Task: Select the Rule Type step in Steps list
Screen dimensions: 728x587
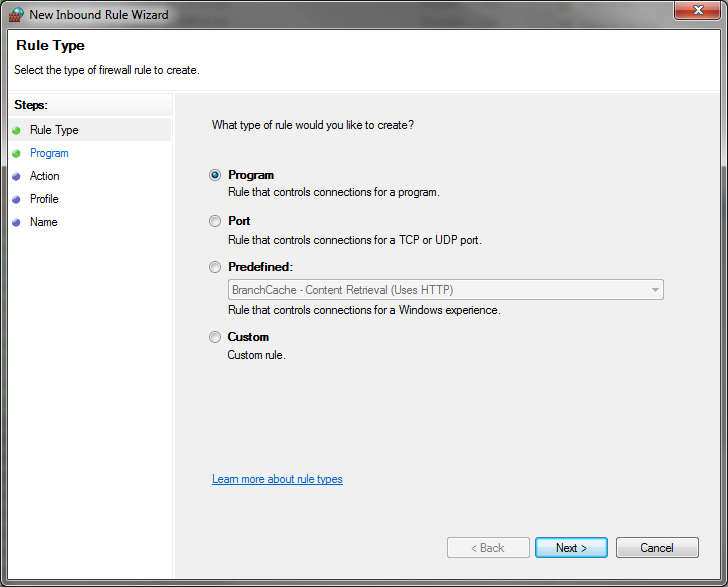Action: click(54, 130)
